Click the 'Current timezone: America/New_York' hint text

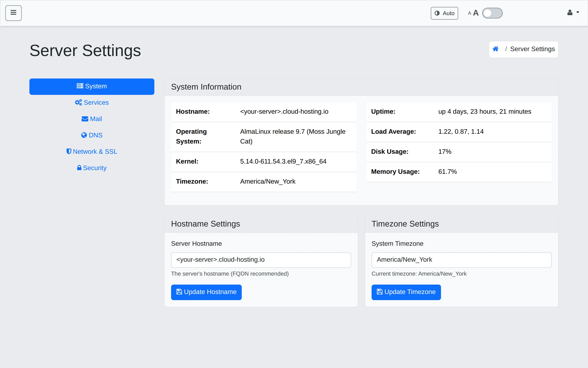click(419, 274)
